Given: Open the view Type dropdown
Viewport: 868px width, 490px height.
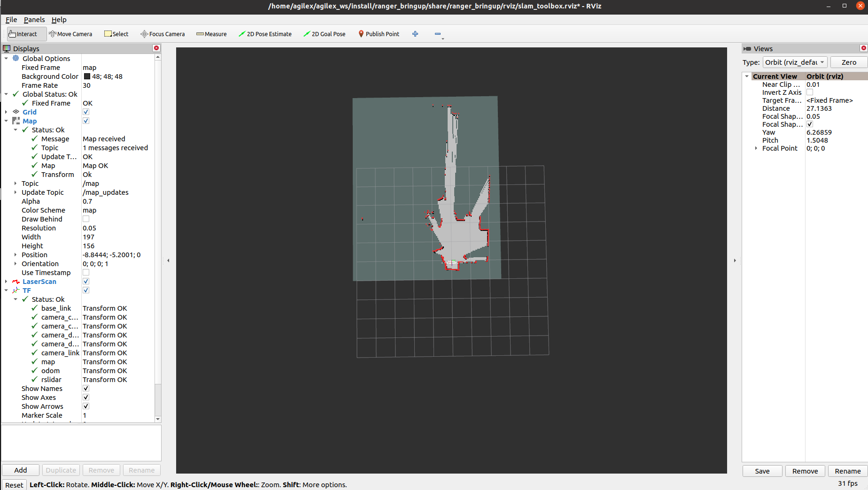Looking at the screenshot, I should pyautogui.click(x=795, y=62).
